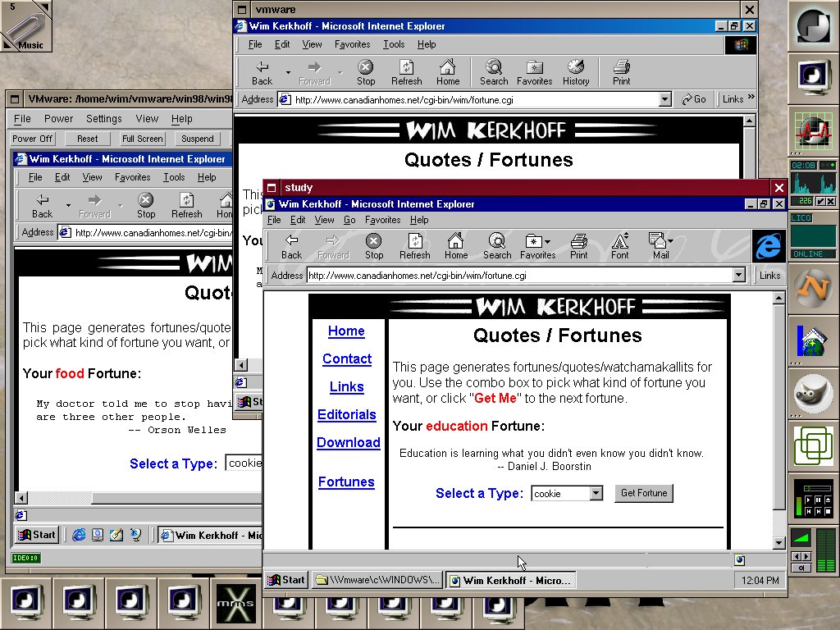Screen dimensions: 840x630
Task: Open the Power menu in VMware
Action: [58, 119]
